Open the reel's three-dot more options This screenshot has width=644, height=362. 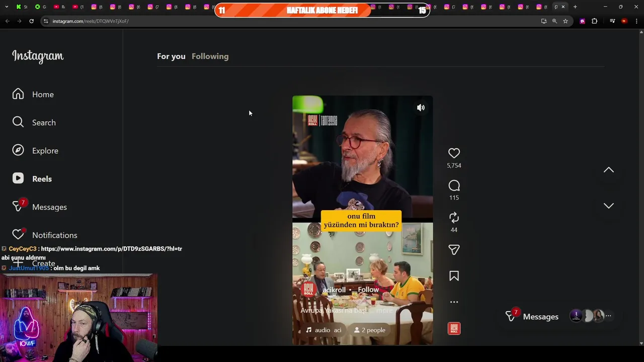pyautogui.click(x=454, y=302)
